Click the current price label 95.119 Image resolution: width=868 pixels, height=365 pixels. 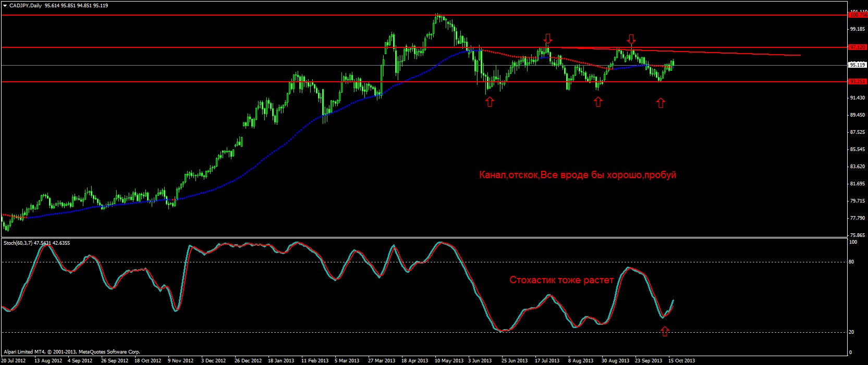pyautogui.click(x=858, y=65)
